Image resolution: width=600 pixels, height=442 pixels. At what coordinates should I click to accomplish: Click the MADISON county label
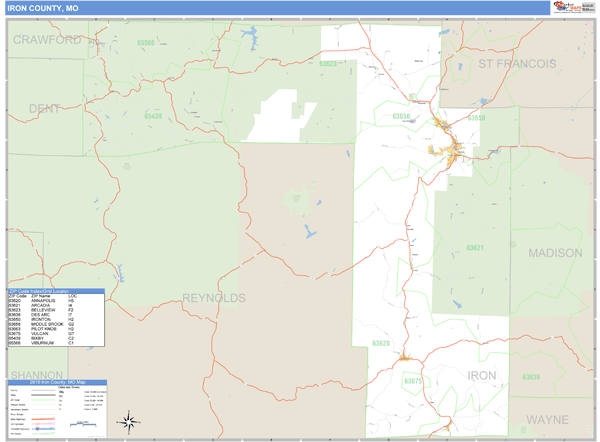(x=554, y=253)
